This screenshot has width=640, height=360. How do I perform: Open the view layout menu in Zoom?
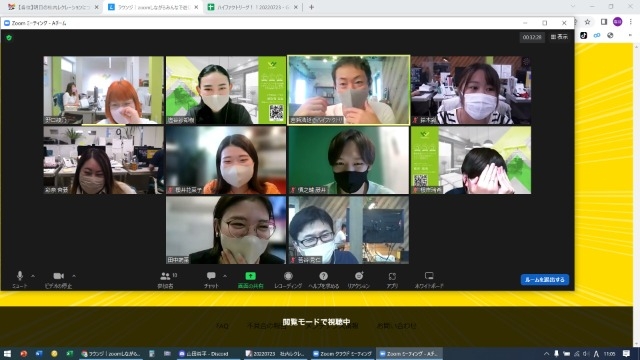(x=559, y=37)
